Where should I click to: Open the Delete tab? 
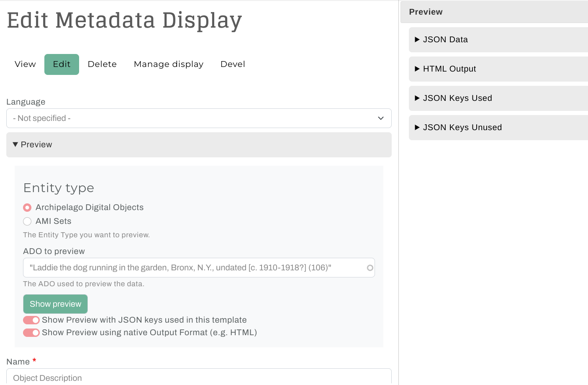[x=102, y=64]
